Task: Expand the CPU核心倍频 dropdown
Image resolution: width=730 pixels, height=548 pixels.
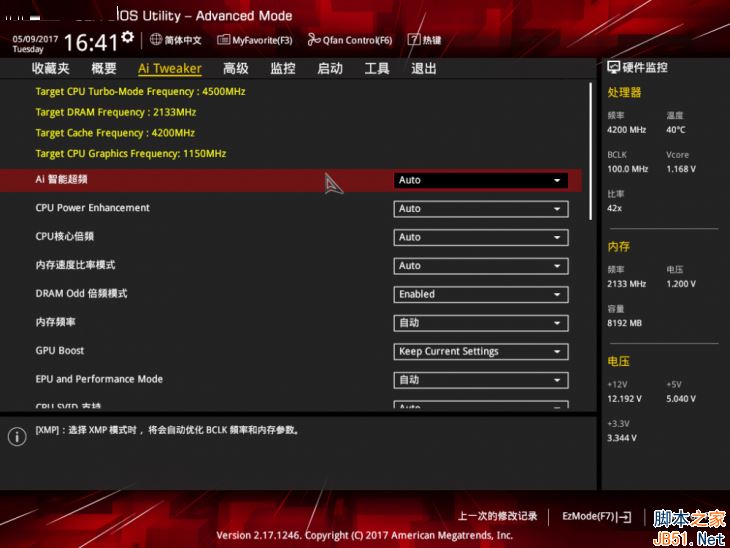Action: pos(481,237)
